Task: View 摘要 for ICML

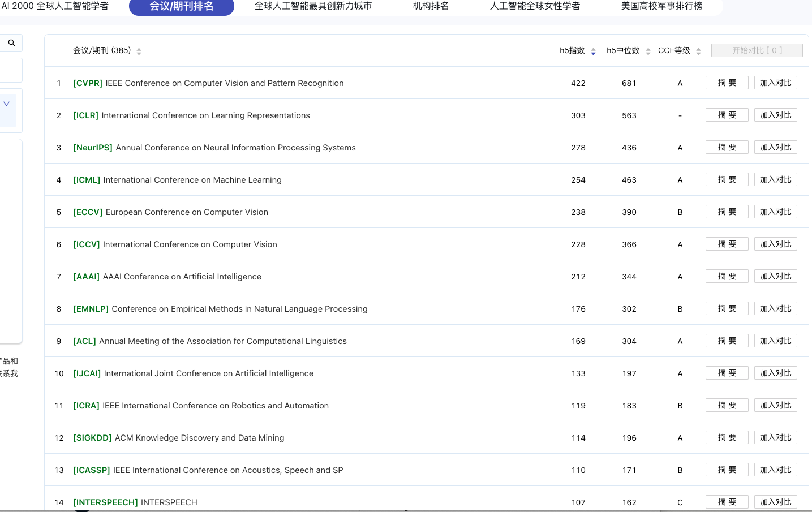Action: tap(727, 179)
